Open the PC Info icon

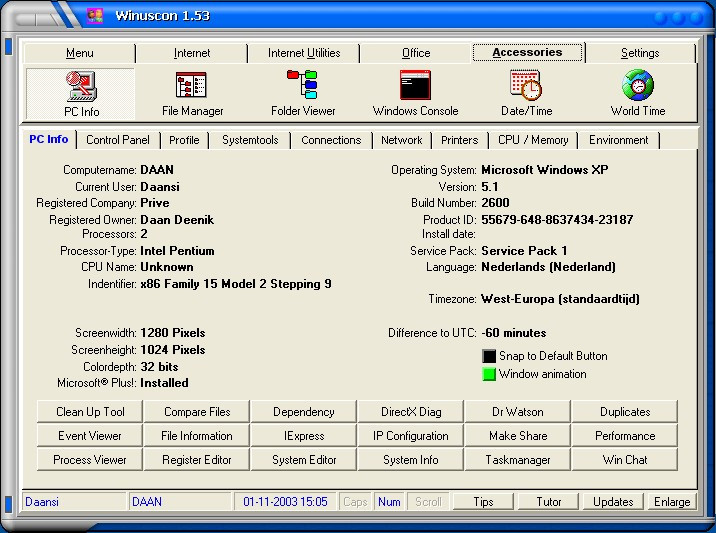click(x=81, y=94)
